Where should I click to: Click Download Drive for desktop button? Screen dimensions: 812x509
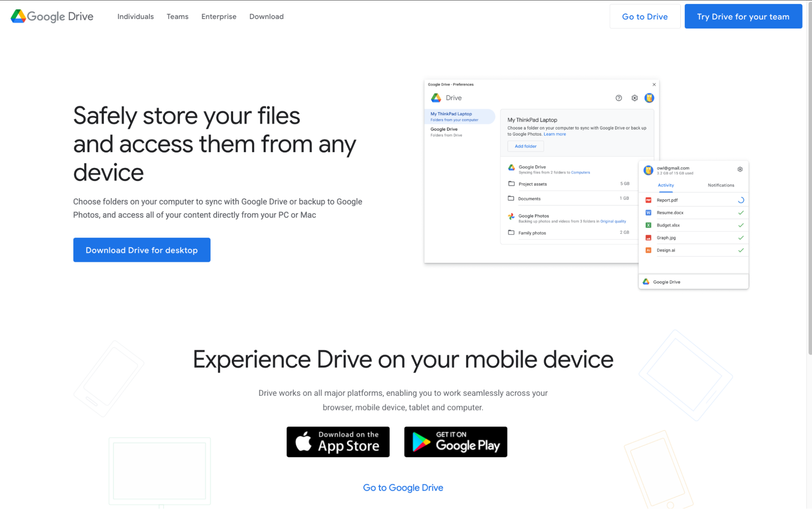(142, 250)
